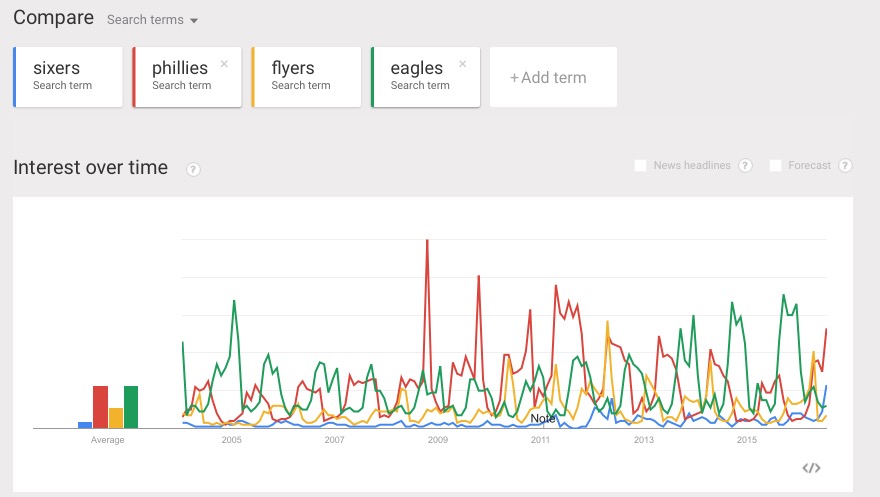Click help icon next to News headlines

click(x=744, y=166)
